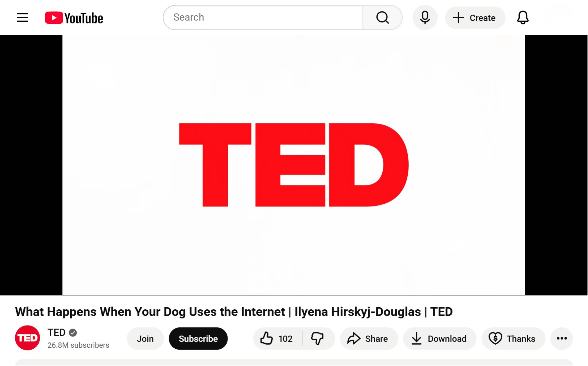The image size is (588, 366).
Task: Open the Share dialog
Action: tap(369, 339)
